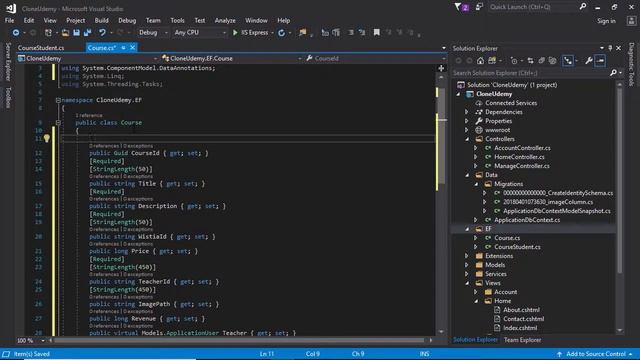This screenshot has width=640, height=360.
Task: Save the current file with Save icon
Action: click(76, 33)
